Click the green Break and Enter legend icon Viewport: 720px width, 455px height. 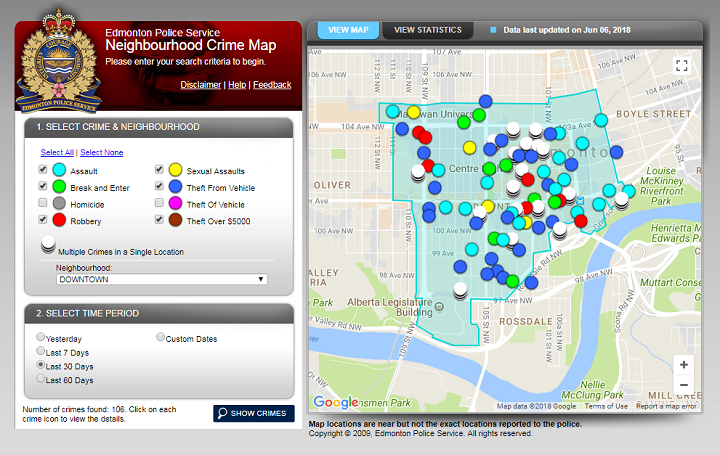[59, 186]
